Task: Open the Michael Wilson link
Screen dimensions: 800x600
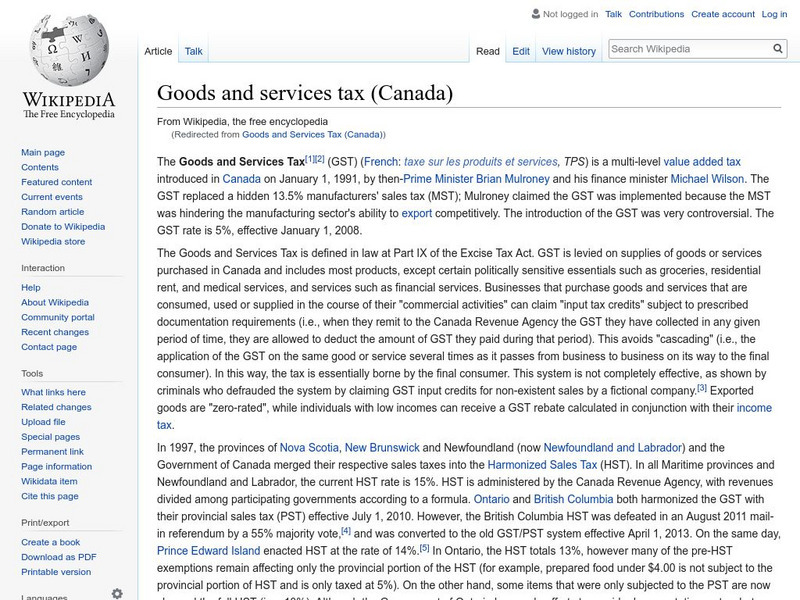Action: pos(707,179)
